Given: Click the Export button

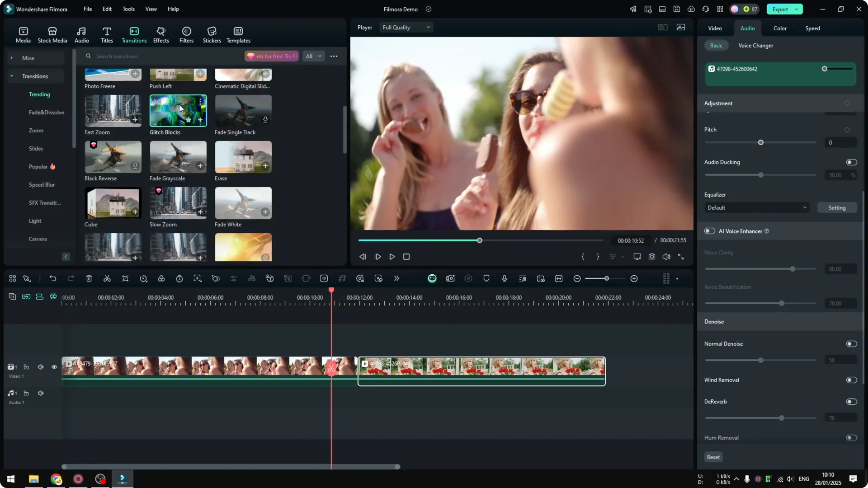Looking at the screenshot, I should pos(781,9).
